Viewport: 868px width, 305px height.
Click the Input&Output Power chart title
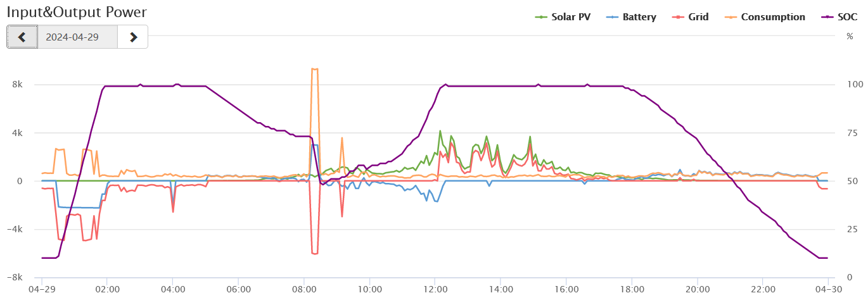coord(77,12)
